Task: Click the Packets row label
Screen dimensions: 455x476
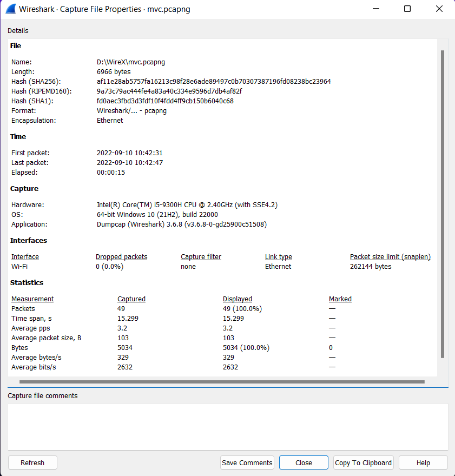Action: [x=23, y=308]
